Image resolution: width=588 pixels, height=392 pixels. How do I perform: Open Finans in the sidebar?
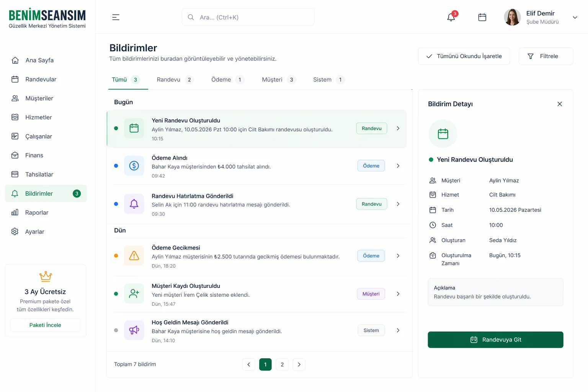tap(46, 155)
